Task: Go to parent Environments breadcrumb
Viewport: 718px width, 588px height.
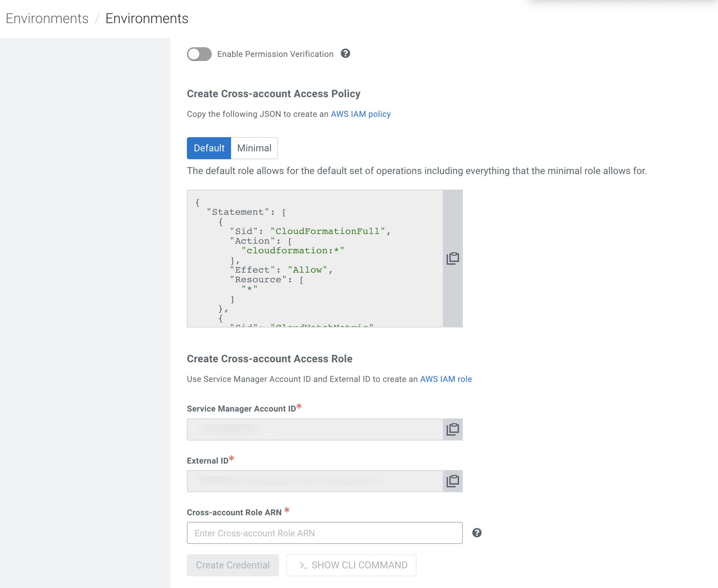Action: [47, 19]
